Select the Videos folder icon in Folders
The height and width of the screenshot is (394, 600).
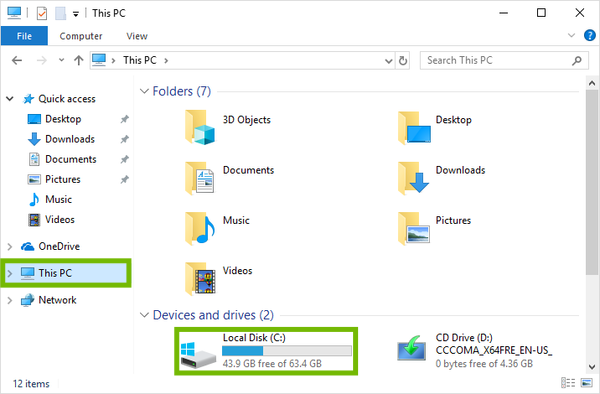tap(200, 278)
